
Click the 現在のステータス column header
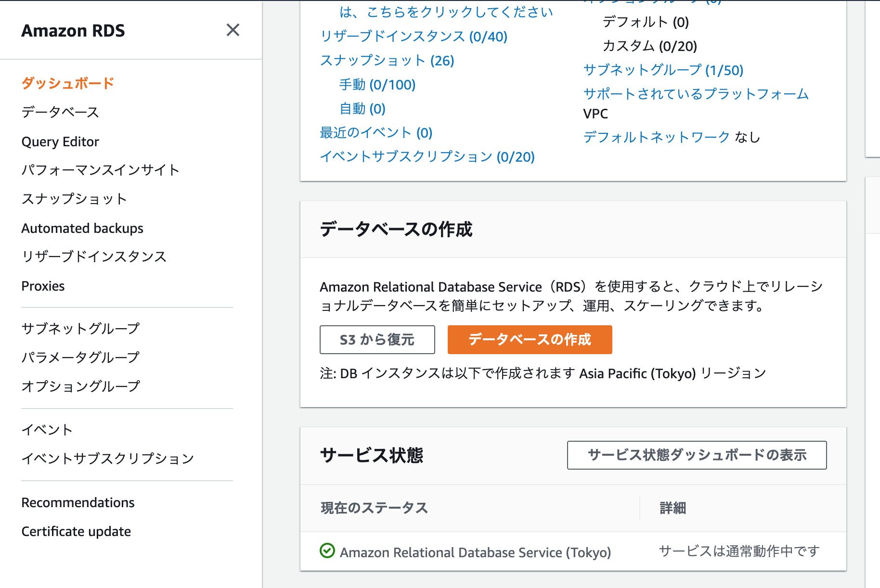coord(375,508)
